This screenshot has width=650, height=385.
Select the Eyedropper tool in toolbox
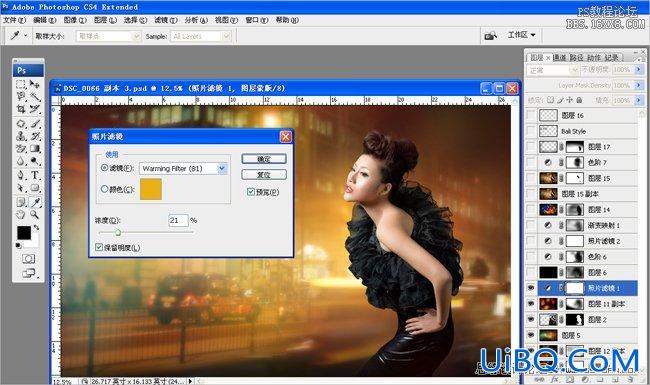[35, 202]
